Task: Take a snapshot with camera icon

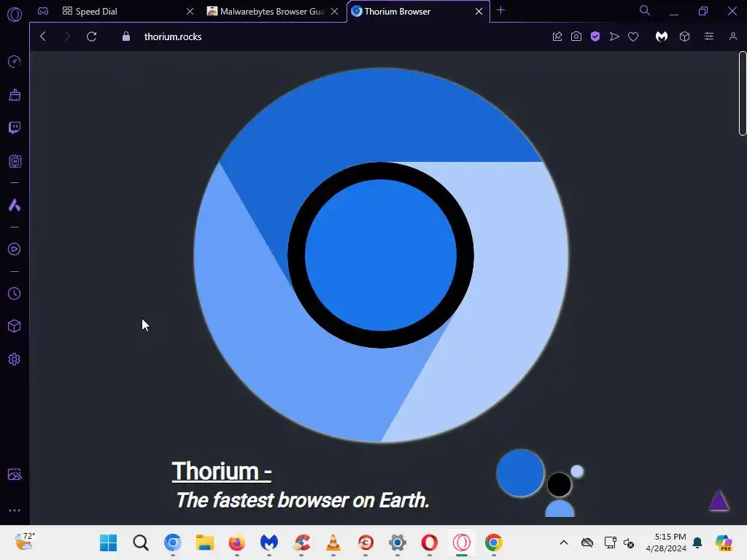Action: 576,36
